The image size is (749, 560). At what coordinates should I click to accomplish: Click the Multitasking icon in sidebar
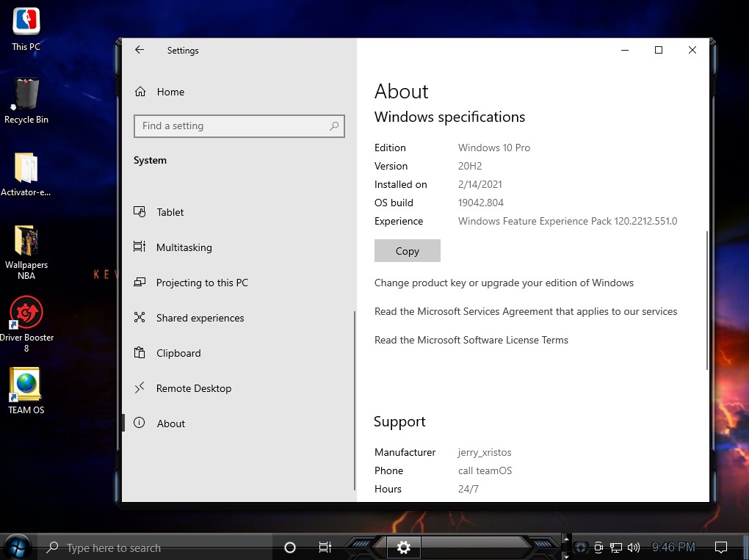point(140,247)
